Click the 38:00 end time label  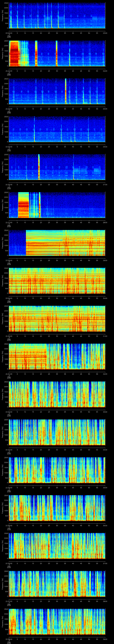tap(105, 601)
